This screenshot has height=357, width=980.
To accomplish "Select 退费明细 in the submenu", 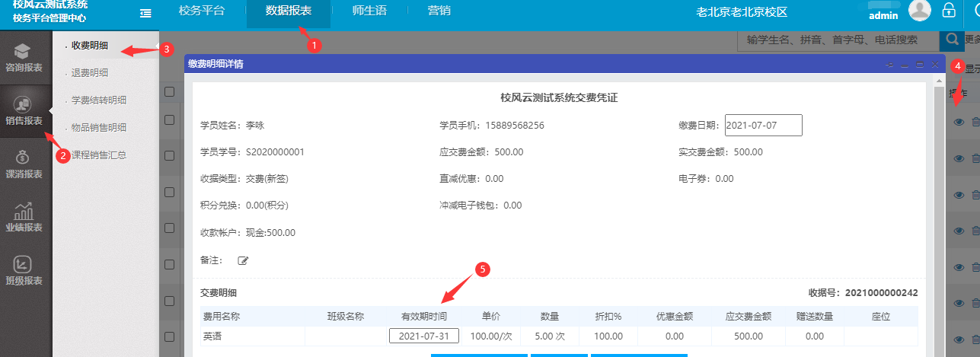I will pyautogui.click(x=89, y=73).
